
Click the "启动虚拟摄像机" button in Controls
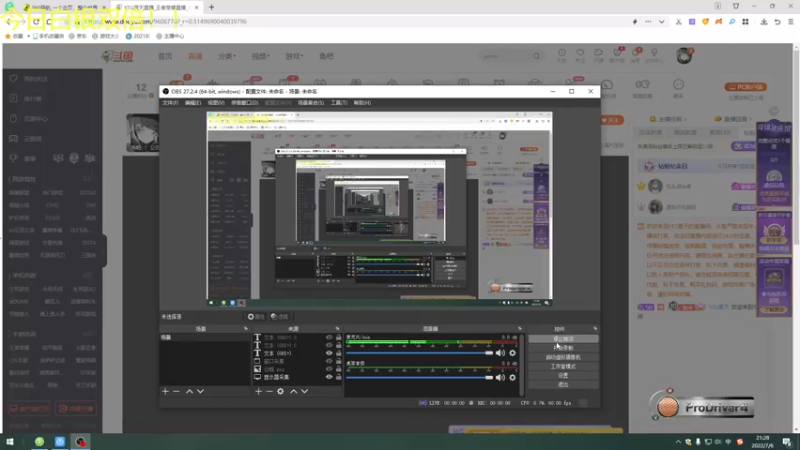click(563, 357)
